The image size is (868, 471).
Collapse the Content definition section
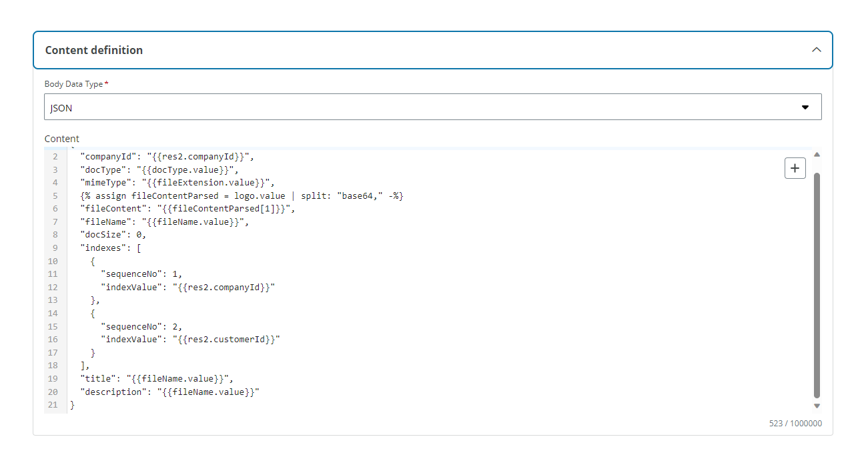(x=817, y=49)
